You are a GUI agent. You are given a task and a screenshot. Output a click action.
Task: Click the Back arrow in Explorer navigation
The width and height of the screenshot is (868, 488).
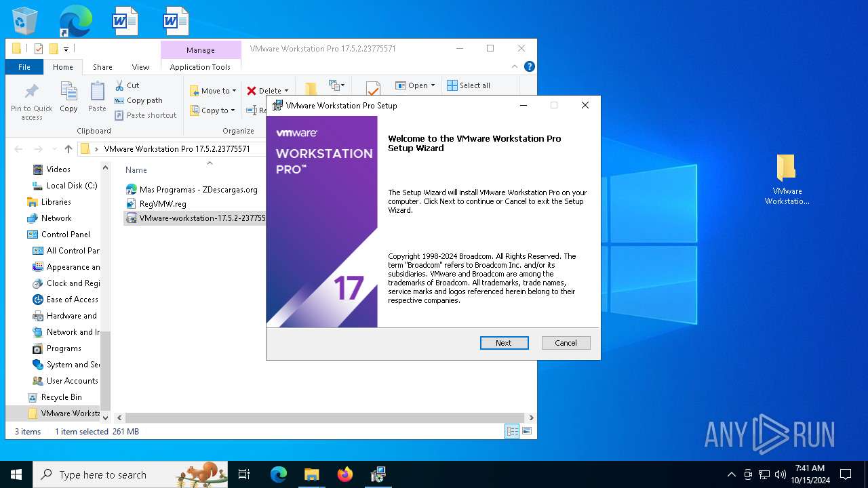coord(18,149)
